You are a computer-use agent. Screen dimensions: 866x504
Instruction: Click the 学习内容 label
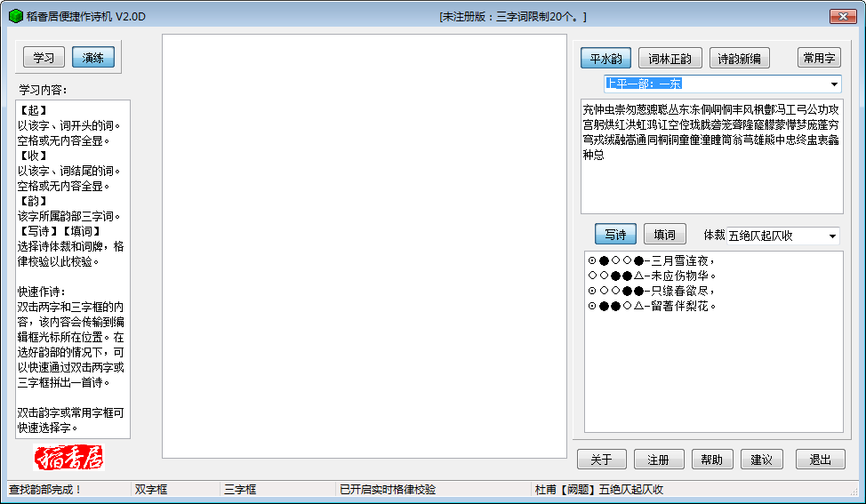pos(43,90)
